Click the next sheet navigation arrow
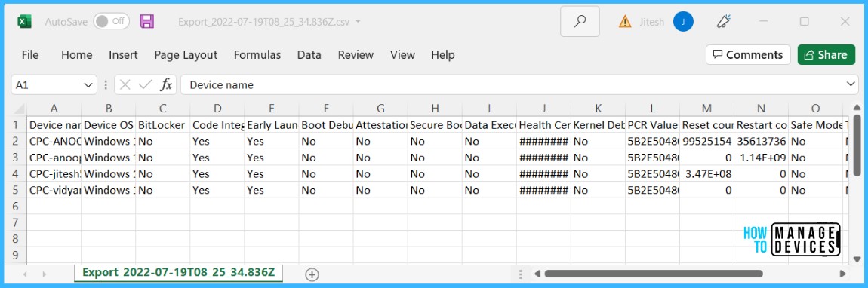The height and width of the screenshot is (288, 868). click(x=45, y=274)
